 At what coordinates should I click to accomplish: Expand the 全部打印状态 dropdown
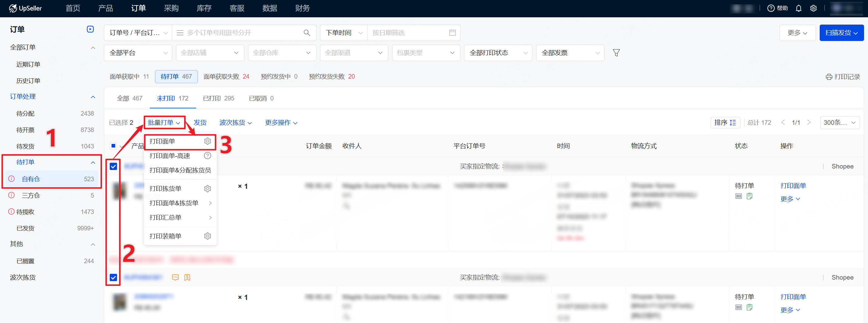tap(498, 53)
